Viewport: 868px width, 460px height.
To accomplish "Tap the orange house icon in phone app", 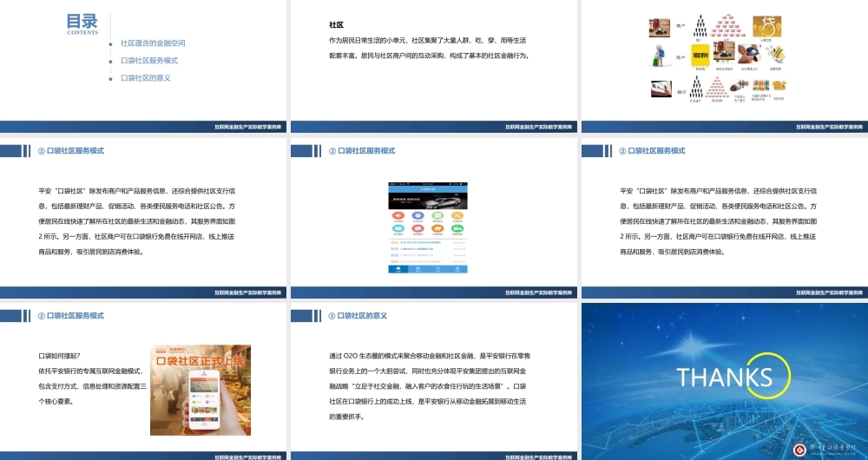I will 437,227.
